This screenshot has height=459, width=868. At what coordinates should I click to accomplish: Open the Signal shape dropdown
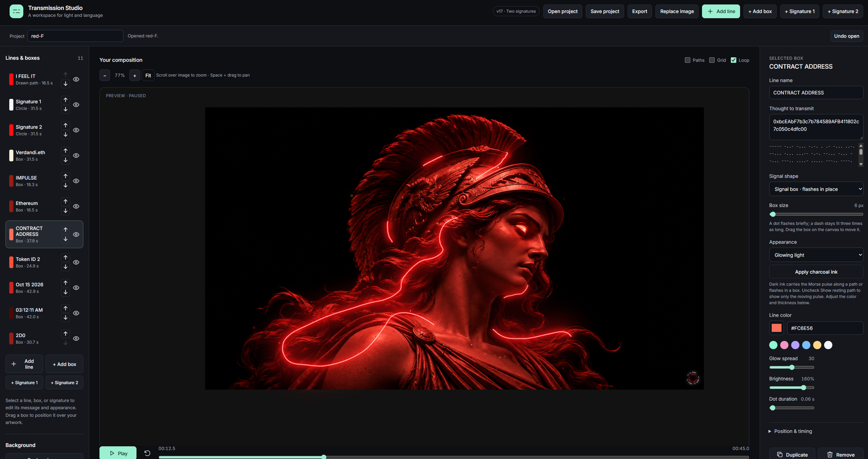point(816,189)
